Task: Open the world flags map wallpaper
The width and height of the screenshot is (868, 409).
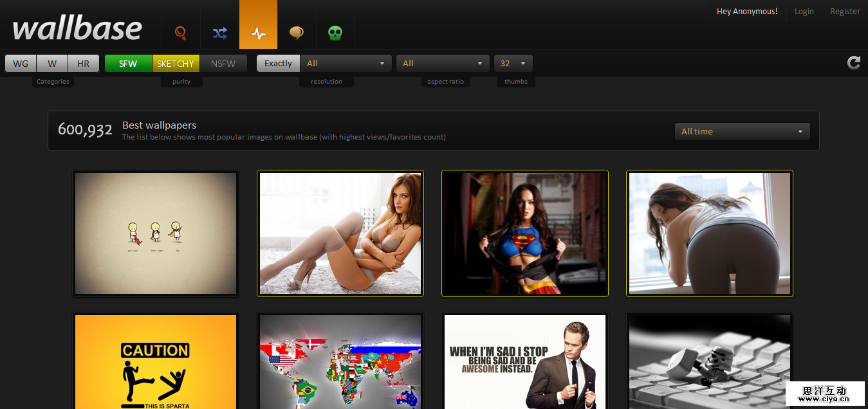Action: [x=340, y=361]
